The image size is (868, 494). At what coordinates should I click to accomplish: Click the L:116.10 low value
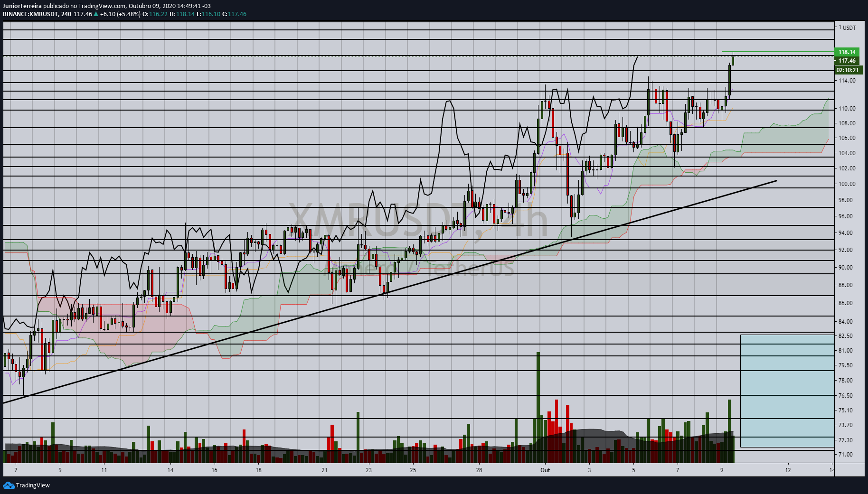(x=208, y=14)
